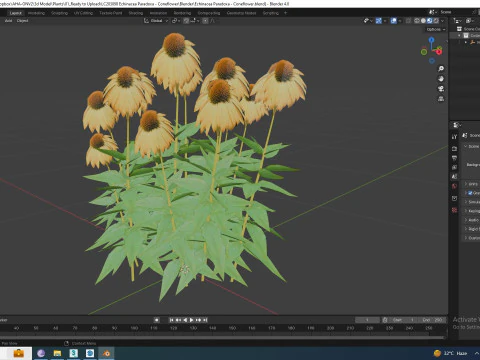The width and height of the screenshot is (480, 360).
Task: Open the World properties tab
Action: pyautogui.click(x=454, y=186)
